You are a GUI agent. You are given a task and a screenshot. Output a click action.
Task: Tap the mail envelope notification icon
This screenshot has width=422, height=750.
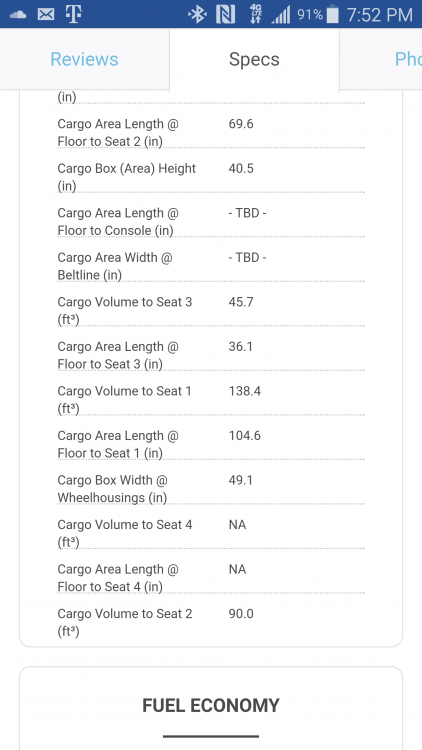46,15
